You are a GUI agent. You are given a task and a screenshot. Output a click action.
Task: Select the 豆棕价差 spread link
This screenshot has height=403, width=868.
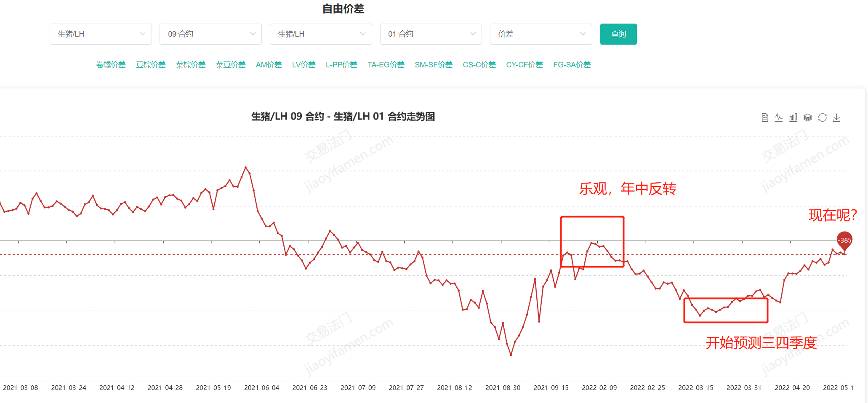[x=151, y=65]
